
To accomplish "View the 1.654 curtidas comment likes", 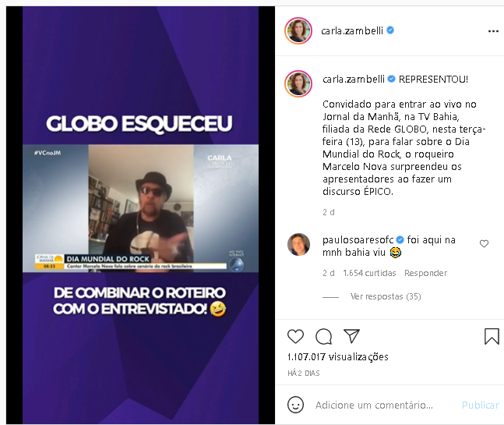I will coord(369,273).
